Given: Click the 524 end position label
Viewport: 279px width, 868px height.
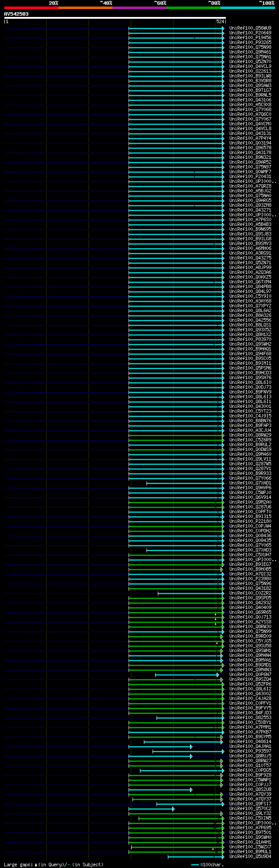Looking at the screenshot, I should [220, 21].
